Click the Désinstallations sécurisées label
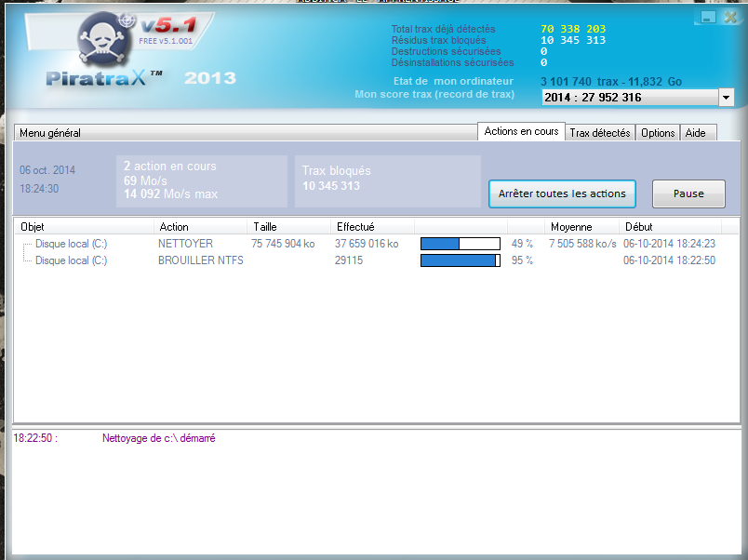The image size is (748, 560). 453,62
